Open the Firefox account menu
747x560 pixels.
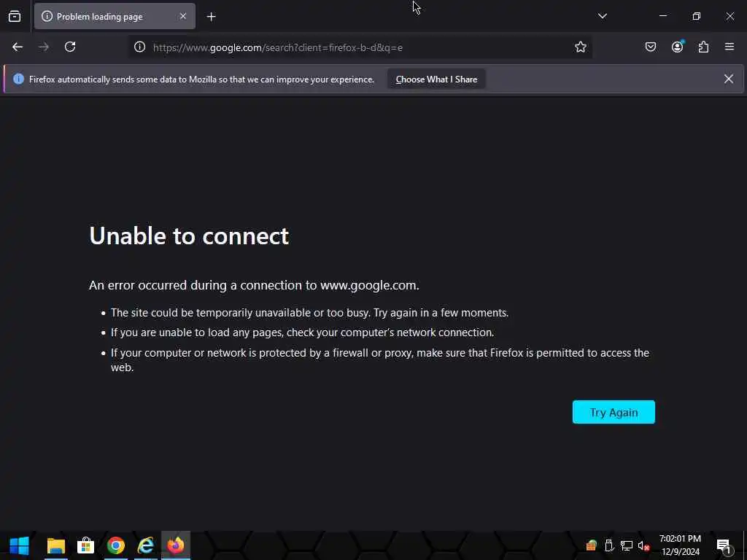pyautogui.click(x=677, y=47)
